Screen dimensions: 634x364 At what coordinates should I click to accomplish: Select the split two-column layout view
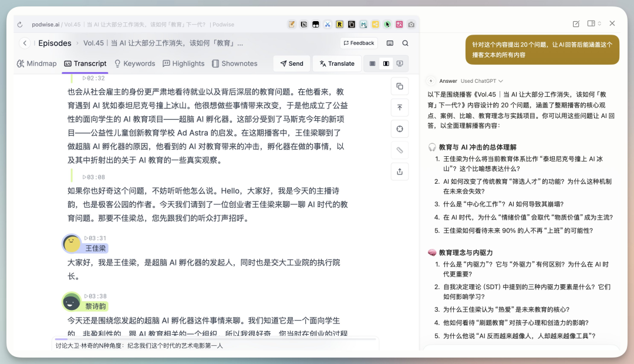pos(386,63)
